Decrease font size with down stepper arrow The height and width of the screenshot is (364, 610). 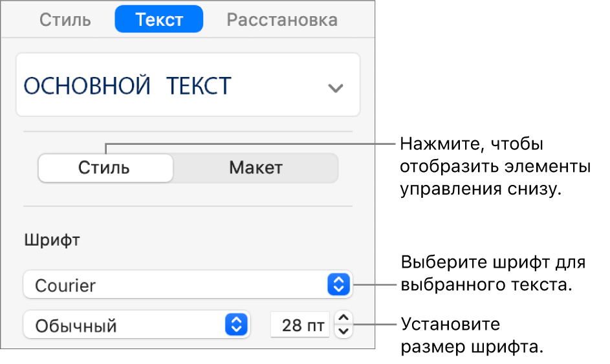click(x=343, y=331)
